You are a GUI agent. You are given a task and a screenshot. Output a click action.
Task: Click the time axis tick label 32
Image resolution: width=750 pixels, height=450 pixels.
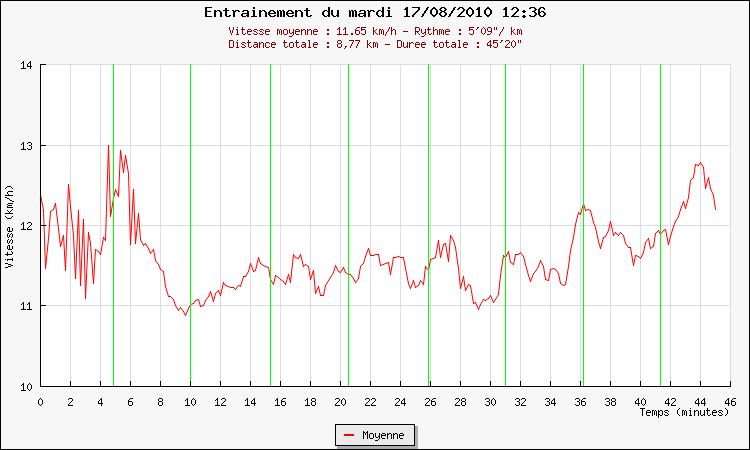point(520,402)
